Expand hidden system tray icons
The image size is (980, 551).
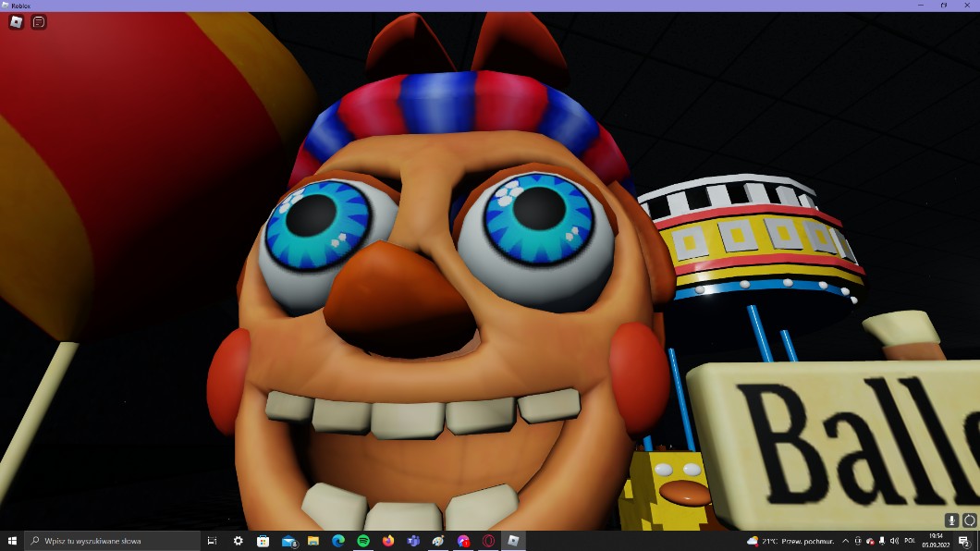[x=845, y=541]
